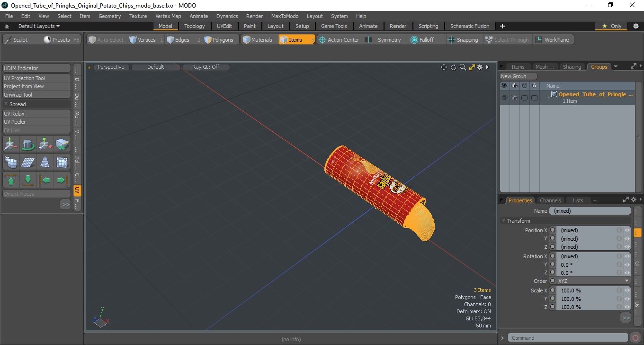Viewport: 644px width, 345px height.
Task: Toggle Scale X keyframe circle
Action: 553,291
